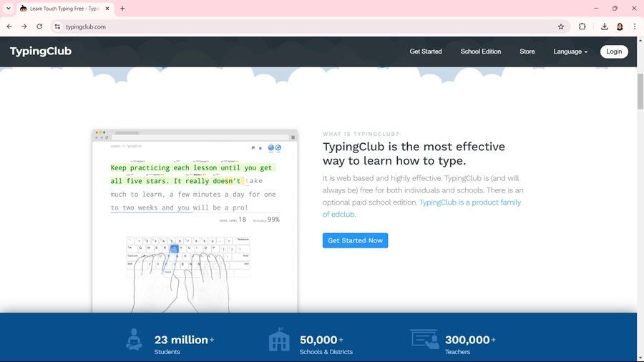Close the Learn Touch Typing tab
644x362 pixels.
coord(107,8)
